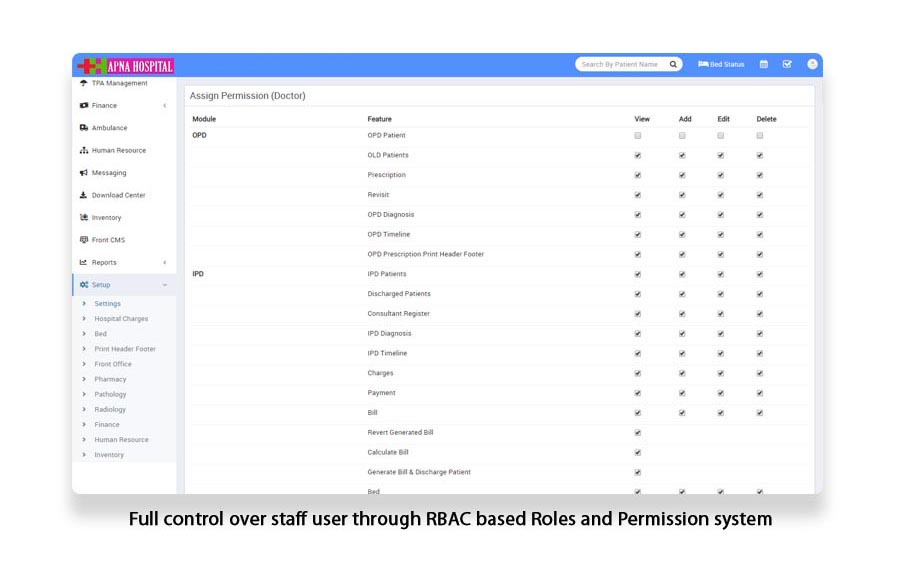Click the Delete column header
Screen dimensions: 900x572
(x=766, y=119)
